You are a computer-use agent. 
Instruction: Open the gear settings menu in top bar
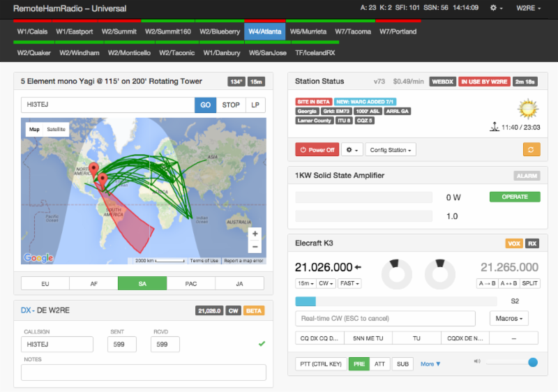click(497, 8)
